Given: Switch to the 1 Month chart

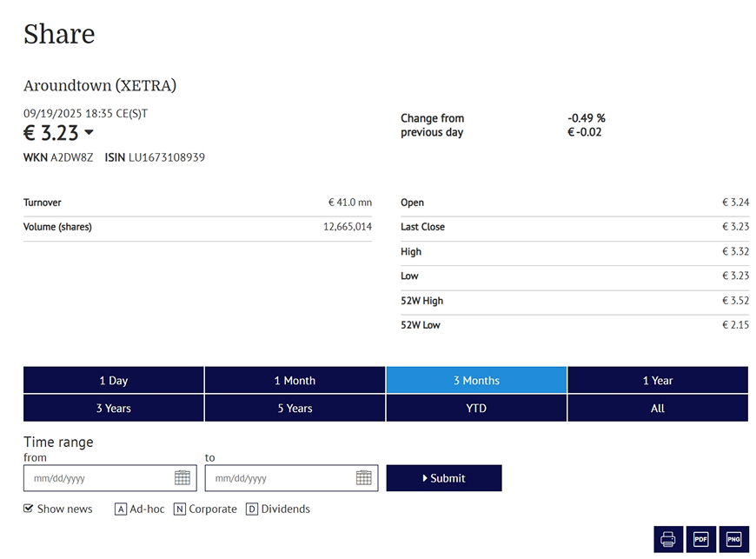Looking at the screenshot, I should pos(295,380).
